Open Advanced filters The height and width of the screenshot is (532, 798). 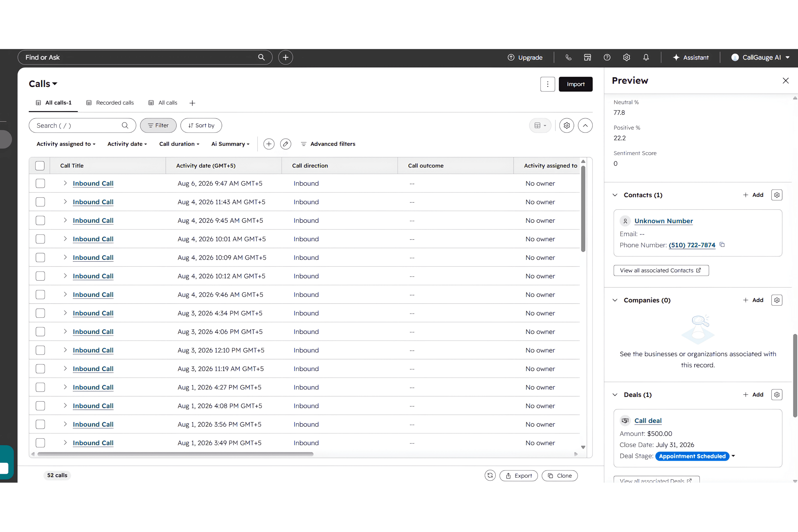point(328,144)
